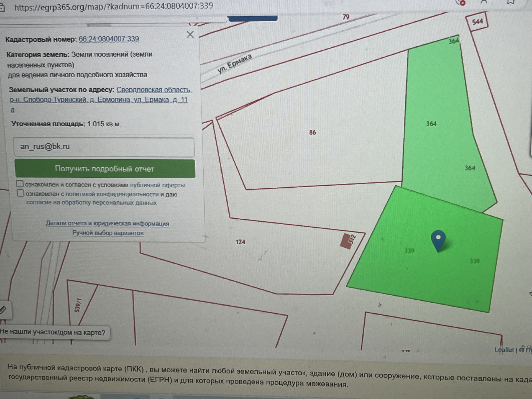The height and width of the screenshot is (399, 532).
Task: Click the Leaflet attribution link
Action: click(504, 350)
